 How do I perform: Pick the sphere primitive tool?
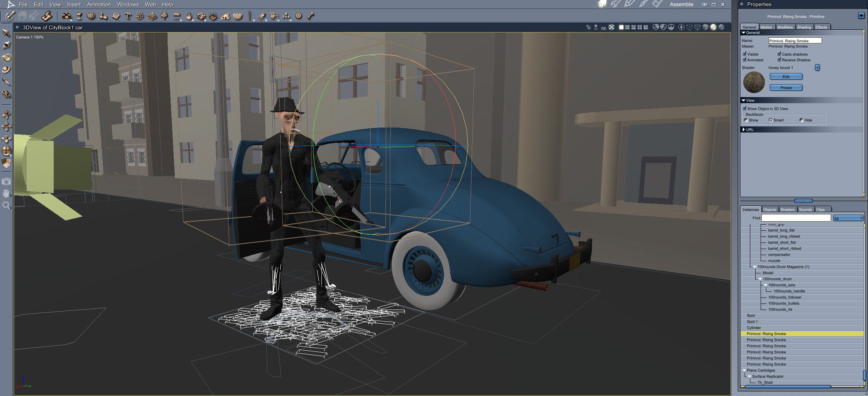(x=91, y=16)
